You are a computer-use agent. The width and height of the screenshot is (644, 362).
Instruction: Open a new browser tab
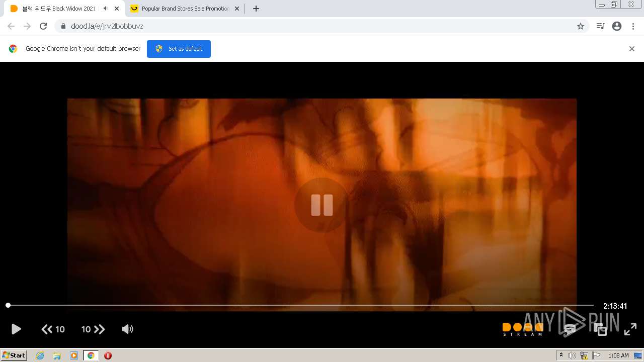pyautogui.click(x=256, y=9)
